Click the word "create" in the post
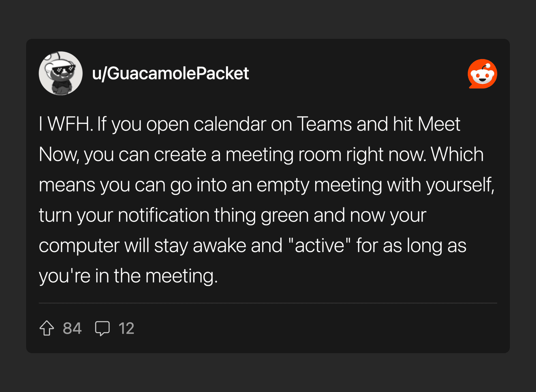The image size is (536, 392). 180,155
